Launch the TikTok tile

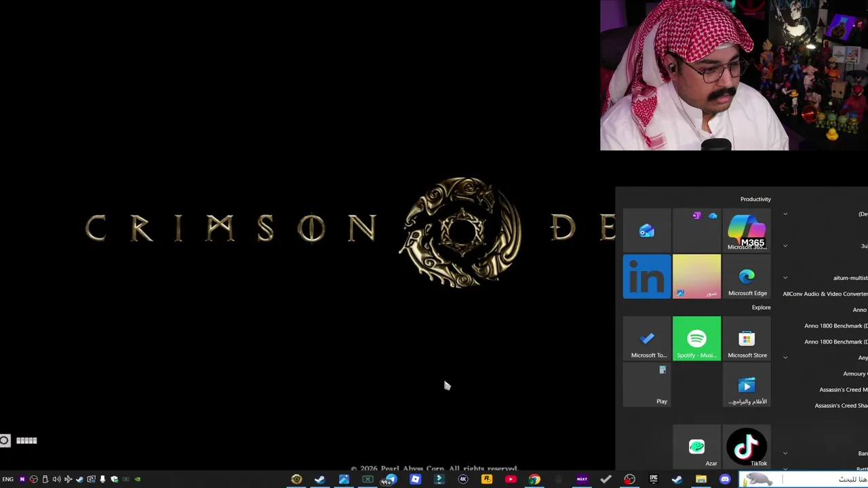747,447
